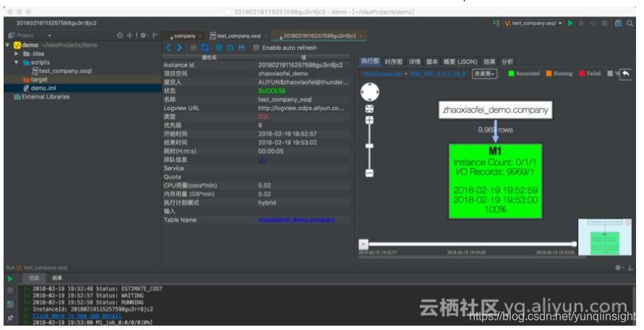Screen dimensions: 644x330
Task: Click the Run panel stop square icon
Action: click(10, 290)
